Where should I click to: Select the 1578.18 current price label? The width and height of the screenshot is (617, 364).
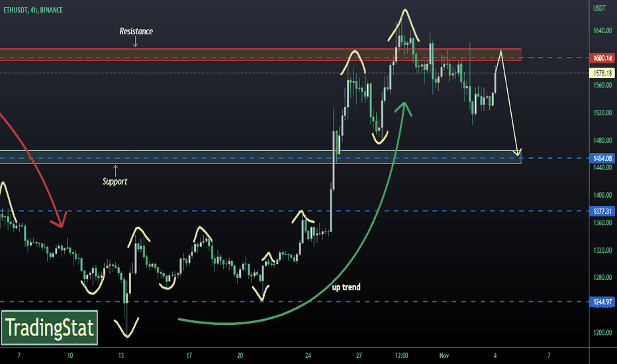[x=602, y=73]
